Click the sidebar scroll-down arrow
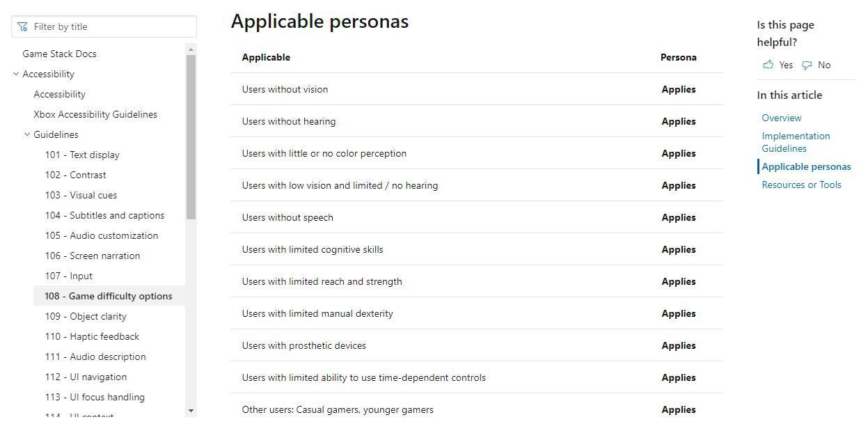The image size is (868, 431). pyautogui.click(x=191, y=411)
